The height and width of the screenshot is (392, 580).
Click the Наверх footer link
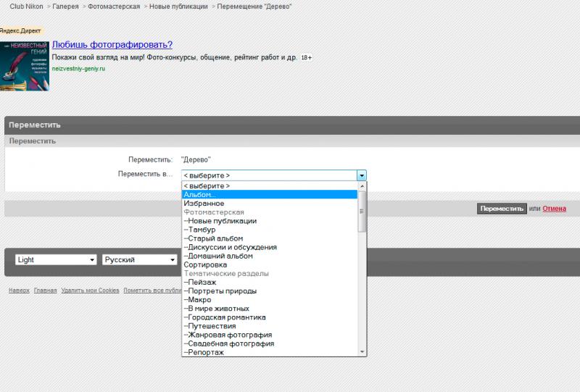pyautogui.click(x=19, y=291)
